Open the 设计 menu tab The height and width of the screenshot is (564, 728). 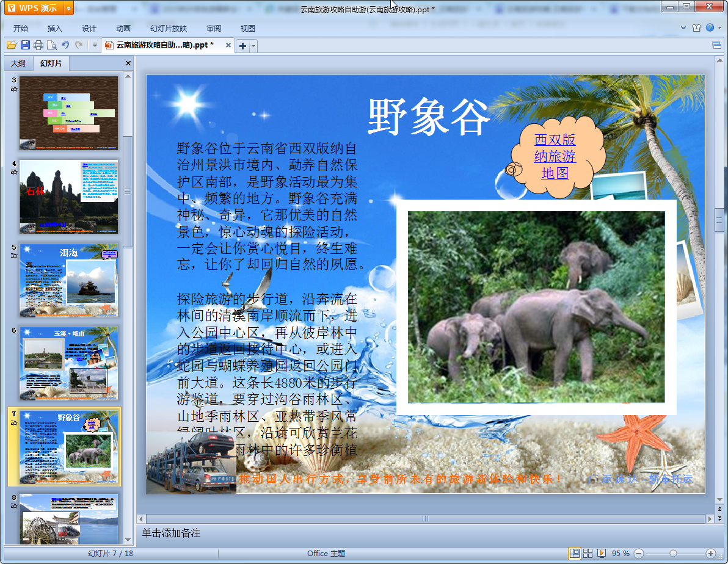point(89,28)
